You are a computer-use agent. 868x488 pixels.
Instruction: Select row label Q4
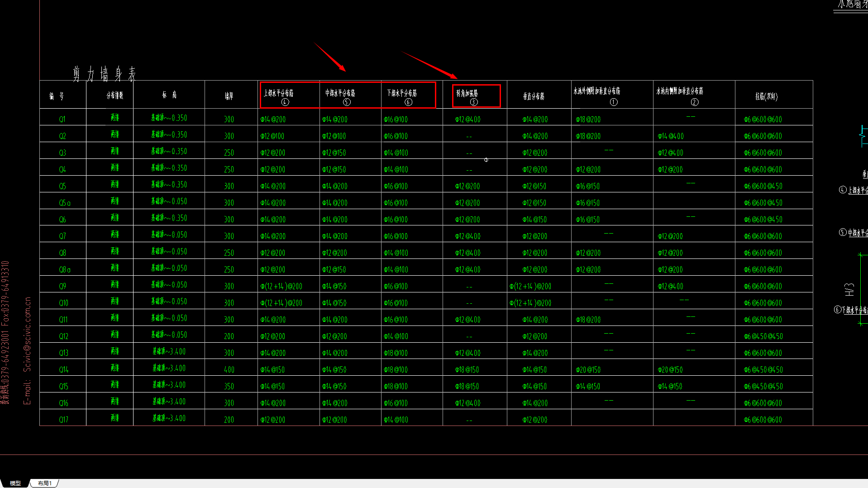pos(62,170)
